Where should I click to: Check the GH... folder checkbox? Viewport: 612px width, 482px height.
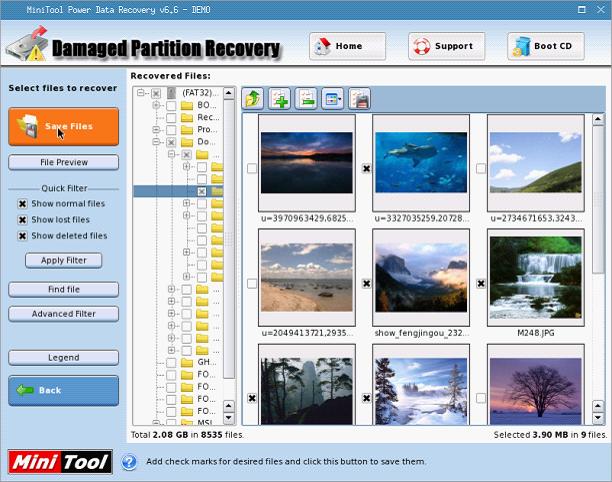pos(171,363)
